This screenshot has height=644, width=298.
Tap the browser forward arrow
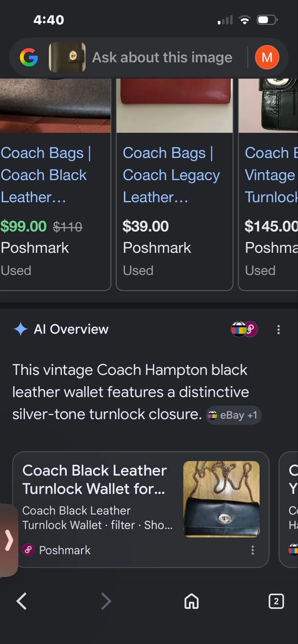click(106, 601)
